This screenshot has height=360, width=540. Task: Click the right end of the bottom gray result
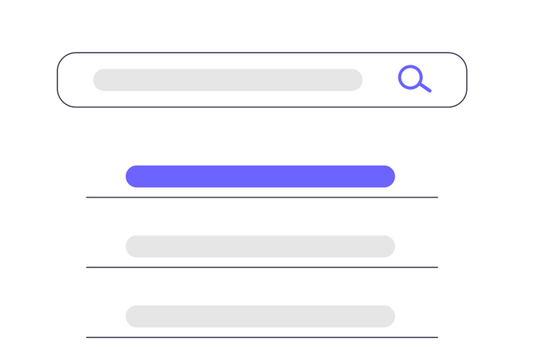tap(384, 316)
